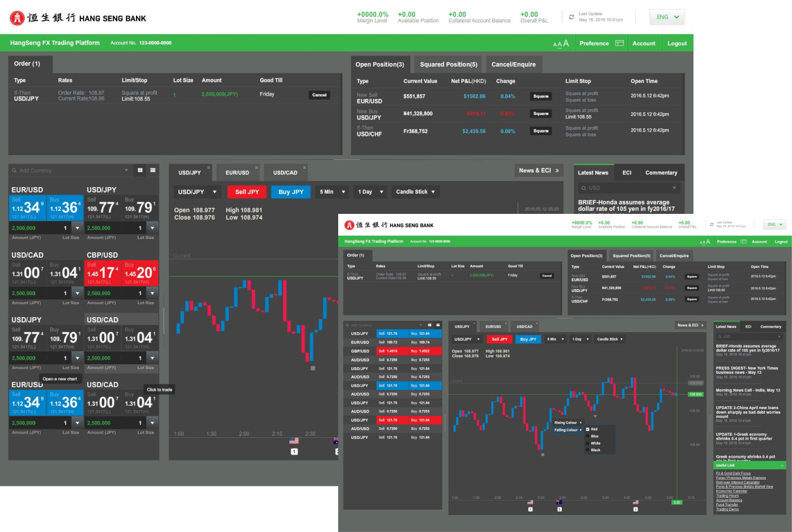Increase text size with the largest A
The width and height of the screenshot is (792, 532).
566,43
